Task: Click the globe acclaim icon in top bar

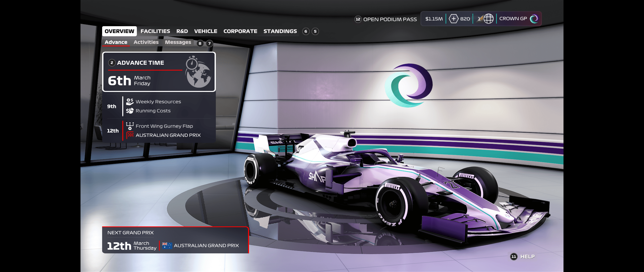Action: [x=488, y=19]
